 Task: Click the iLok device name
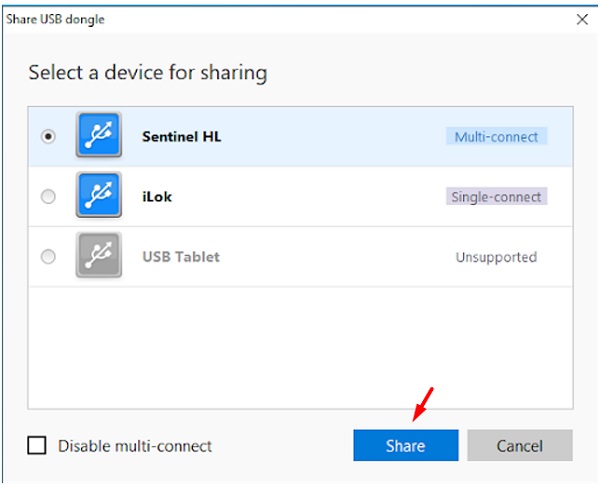point(157,197)
